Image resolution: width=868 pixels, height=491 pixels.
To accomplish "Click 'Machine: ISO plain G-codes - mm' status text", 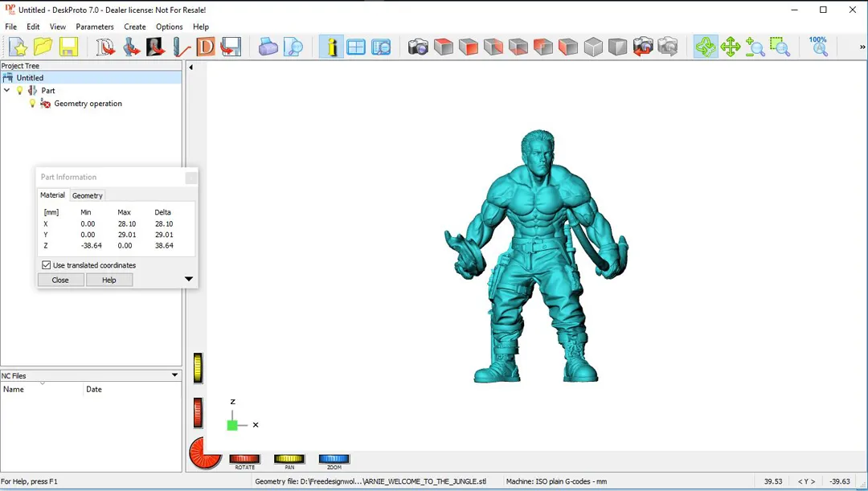I will tap(556, 481).
